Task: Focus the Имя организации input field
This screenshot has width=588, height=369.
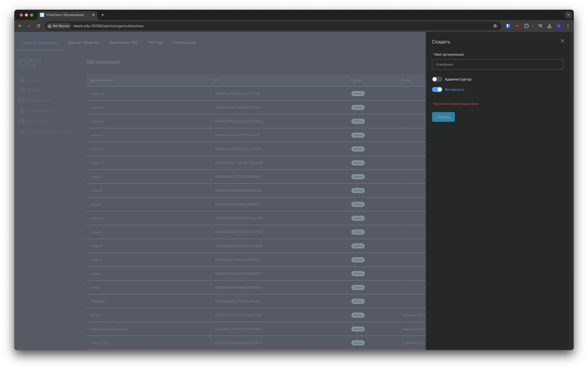Action: click(497, 64)
